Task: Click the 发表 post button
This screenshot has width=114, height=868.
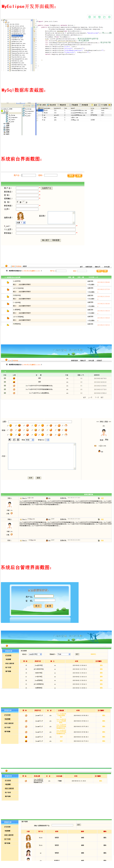Action: pos(30,478)
